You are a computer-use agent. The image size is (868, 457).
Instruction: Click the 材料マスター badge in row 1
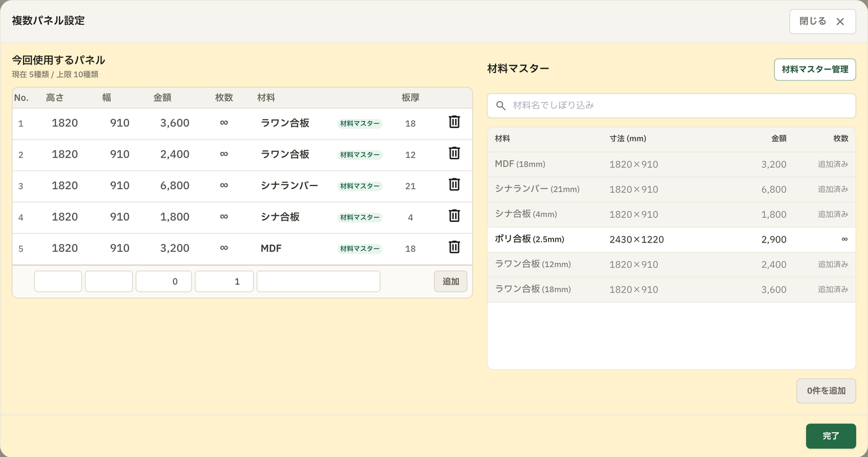click(360, 123)
